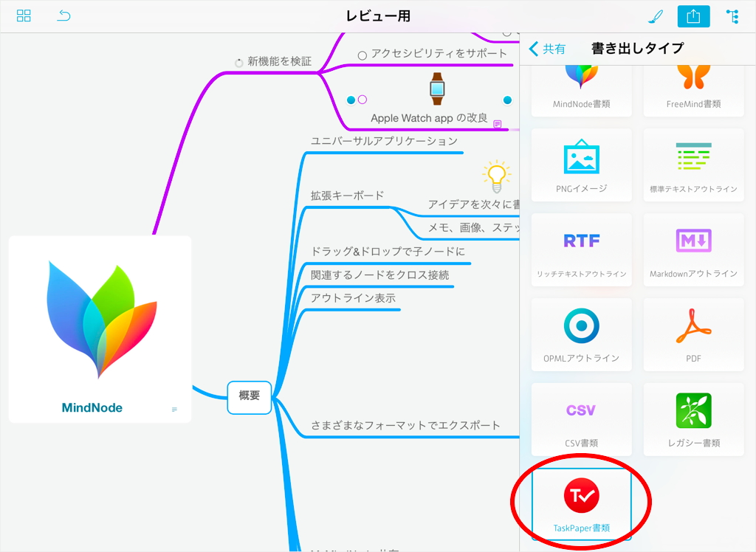Undo the last action with the arrow icon
This screenshot has height=552, width=756.
(x=63, y=16)
